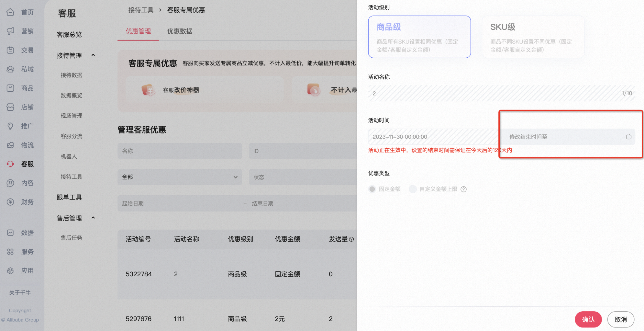Viewport: 644px width, 331px height.
Task: Click the 活动编号 column header
Action: point(138,239)
